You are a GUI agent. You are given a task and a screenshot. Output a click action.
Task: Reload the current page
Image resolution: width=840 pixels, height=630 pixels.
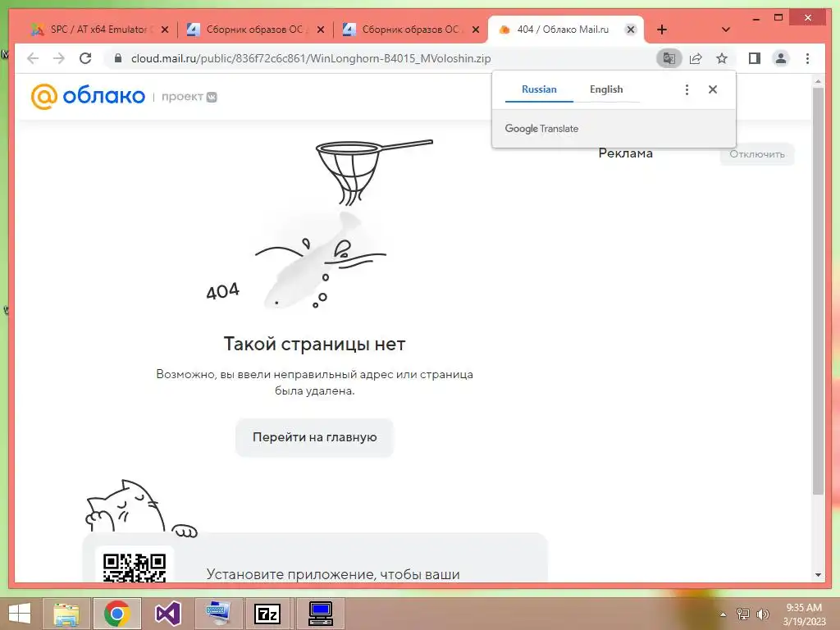85,58
